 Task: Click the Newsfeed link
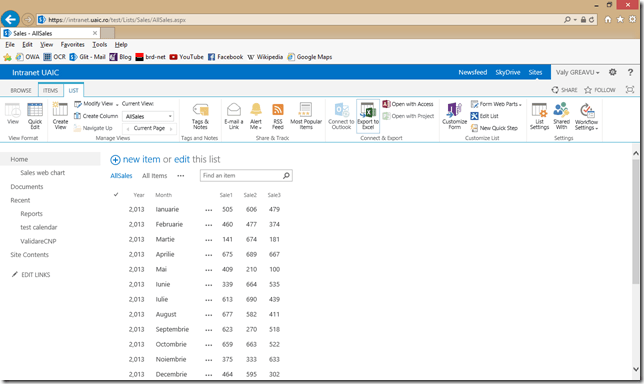(x=473, y=72)
